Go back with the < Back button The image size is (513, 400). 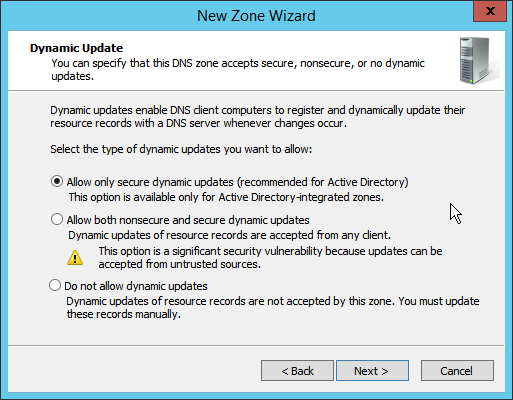(x=297, y=370)
